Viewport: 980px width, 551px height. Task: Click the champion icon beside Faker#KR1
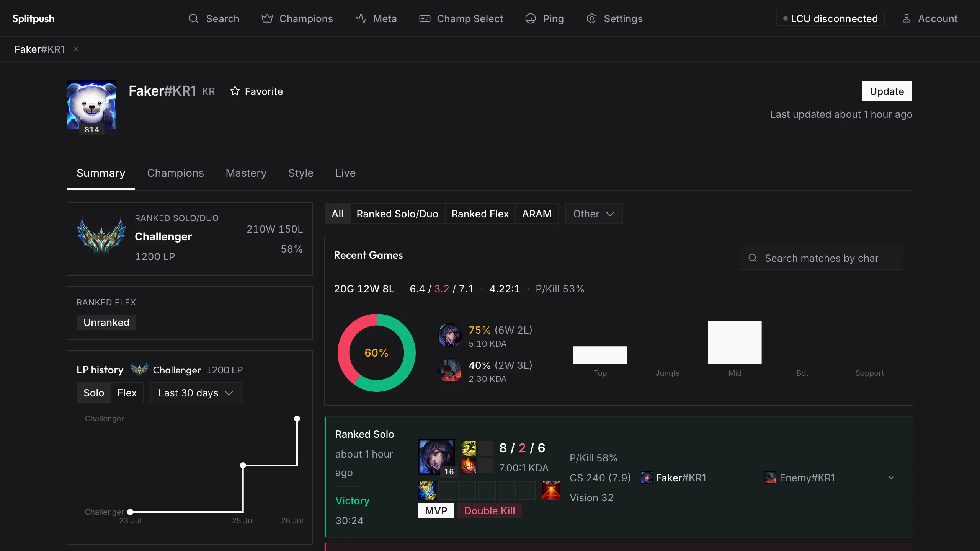click(647, 478)
